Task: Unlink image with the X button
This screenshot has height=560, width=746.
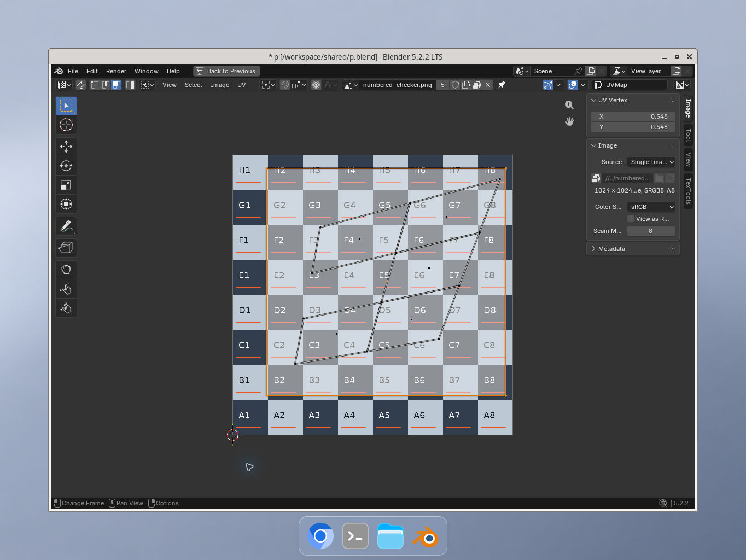Action: click(x=488, y=85)
